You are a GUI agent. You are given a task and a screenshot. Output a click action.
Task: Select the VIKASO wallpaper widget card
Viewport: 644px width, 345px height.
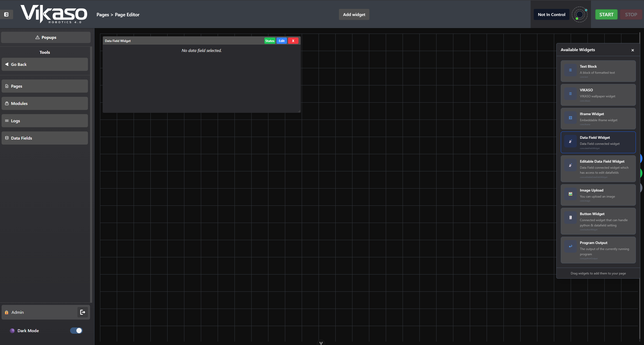pyautogui.click(x=598, y=95)
